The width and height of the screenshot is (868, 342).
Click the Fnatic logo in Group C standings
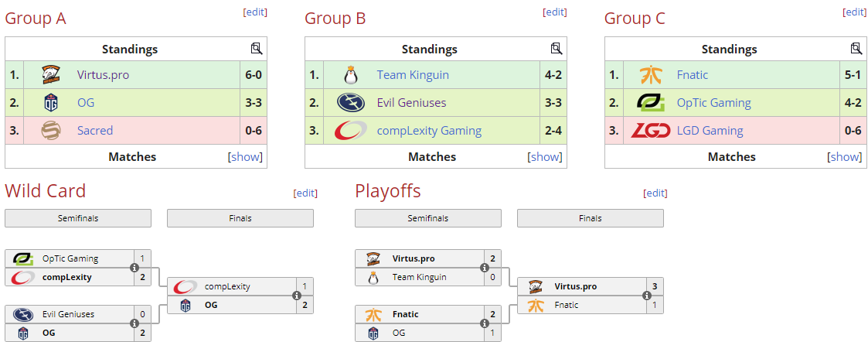tap(651, 75)
